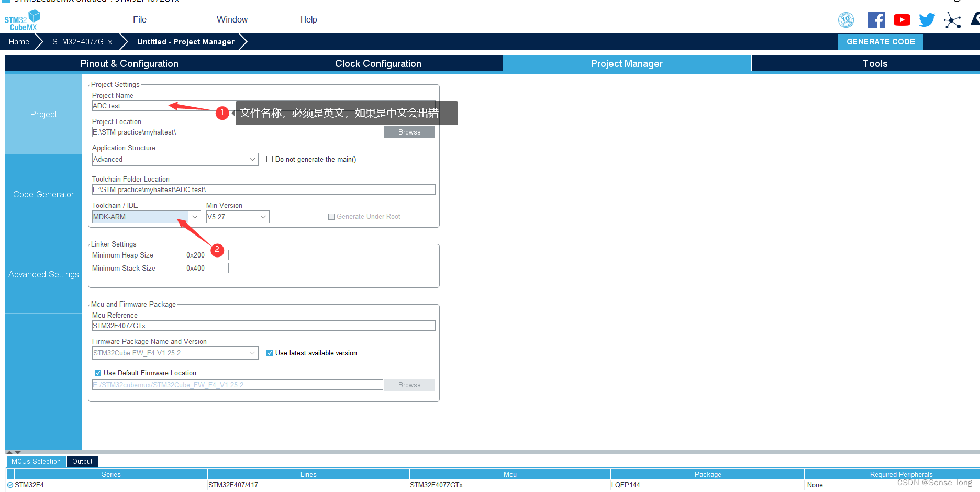980x492 pixels.
Task: Select the STM32F407/417 lines cell
Action: tap(308, 485)
